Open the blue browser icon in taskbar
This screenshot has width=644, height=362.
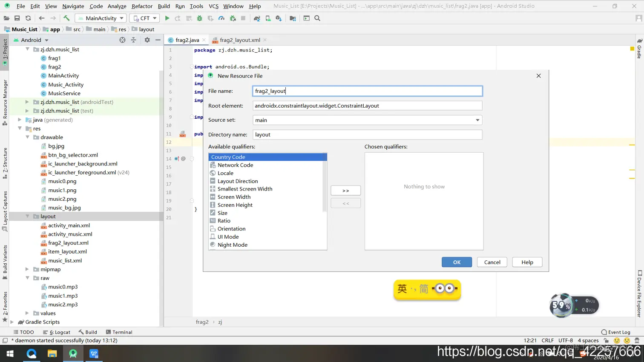32,353
